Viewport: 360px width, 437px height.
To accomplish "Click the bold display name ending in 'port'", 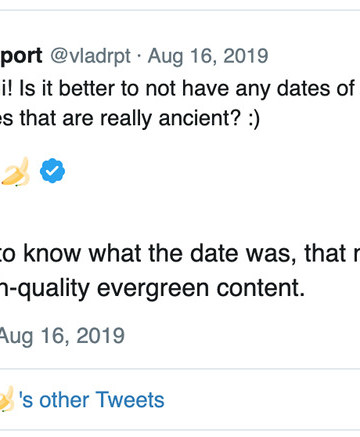I will [x=21, y=56].
